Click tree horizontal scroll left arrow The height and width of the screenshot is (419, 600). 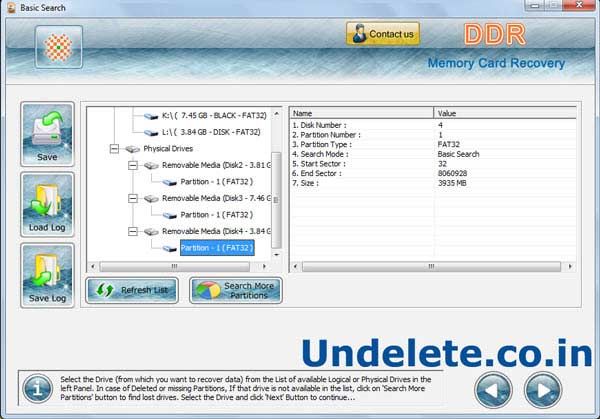pos(93,266)
